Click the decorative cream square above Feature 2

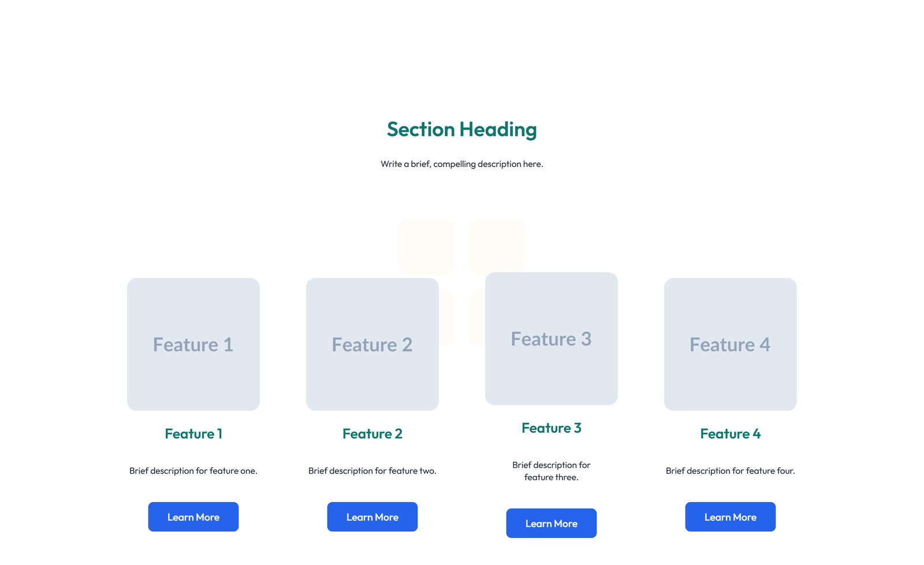click(427, 247)
